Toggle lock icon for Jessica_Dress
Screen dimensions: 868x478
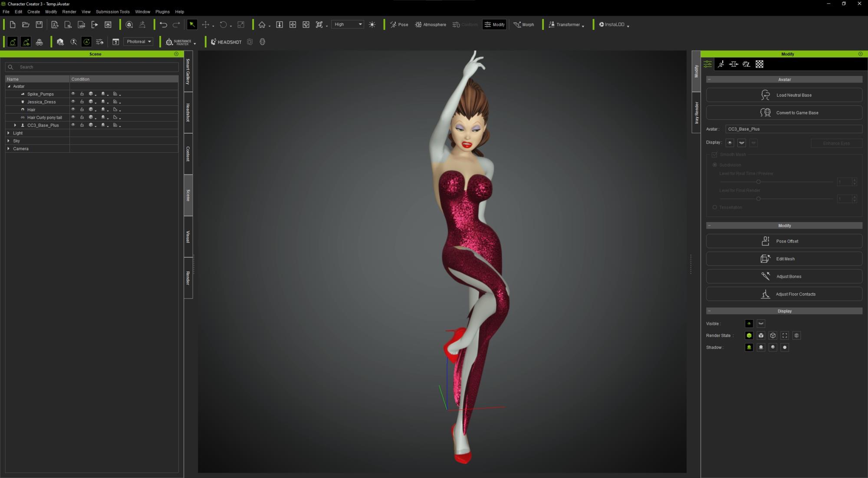pyautogui.click(x=82, y=101)
